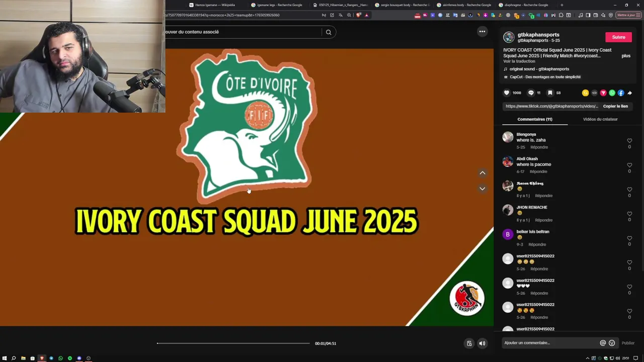Go to previous video with up chevron
Screen dimensions: 644x362
482,173
